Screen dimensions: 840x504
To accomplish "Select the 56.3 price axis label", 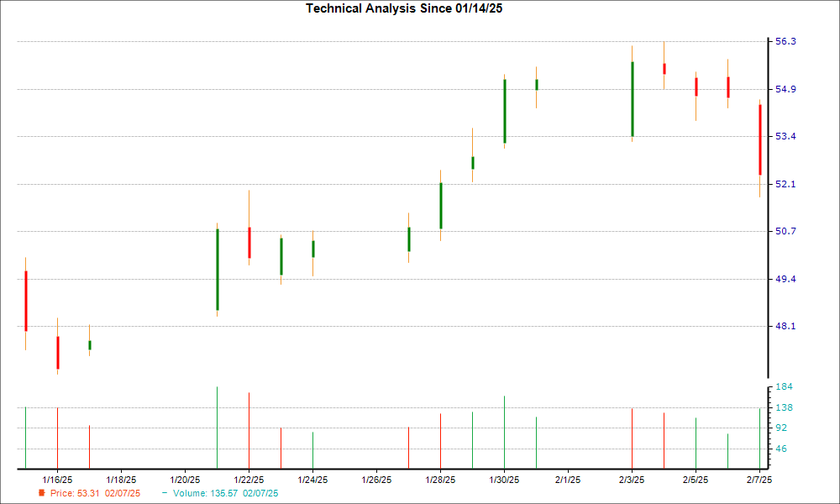I will 785,41.
